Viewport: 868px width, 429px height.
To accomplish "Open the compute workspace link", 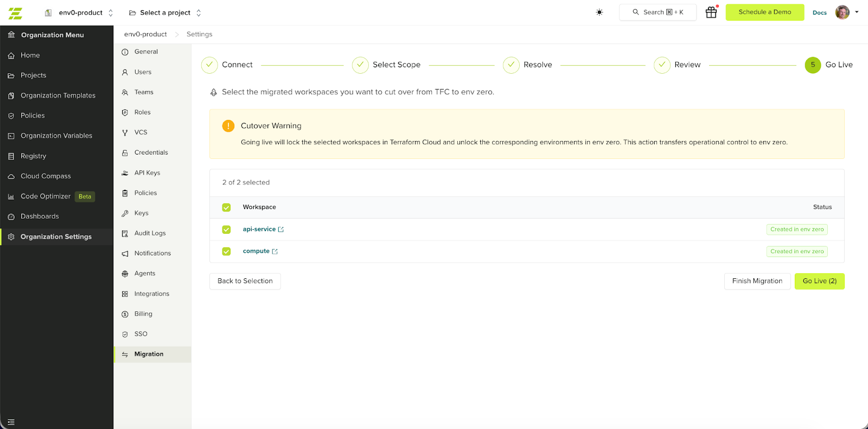I will [256, 251].
